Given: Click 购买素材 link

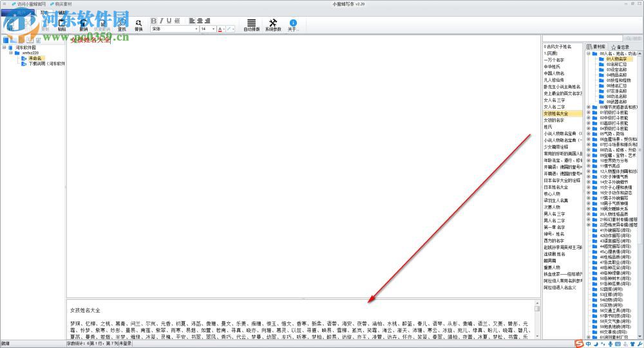Looking at the screenshot, I should [x=61, y=4].
